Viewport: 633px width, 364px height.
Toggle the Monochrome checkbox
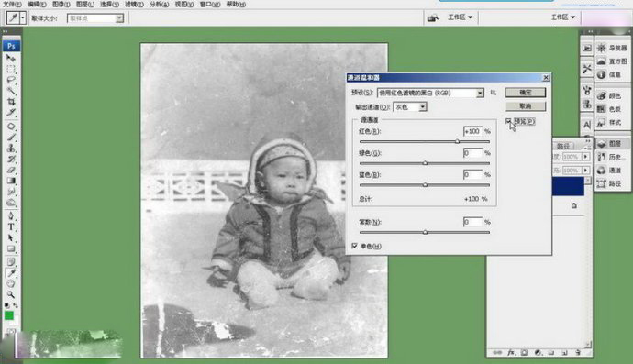(354, 246)
